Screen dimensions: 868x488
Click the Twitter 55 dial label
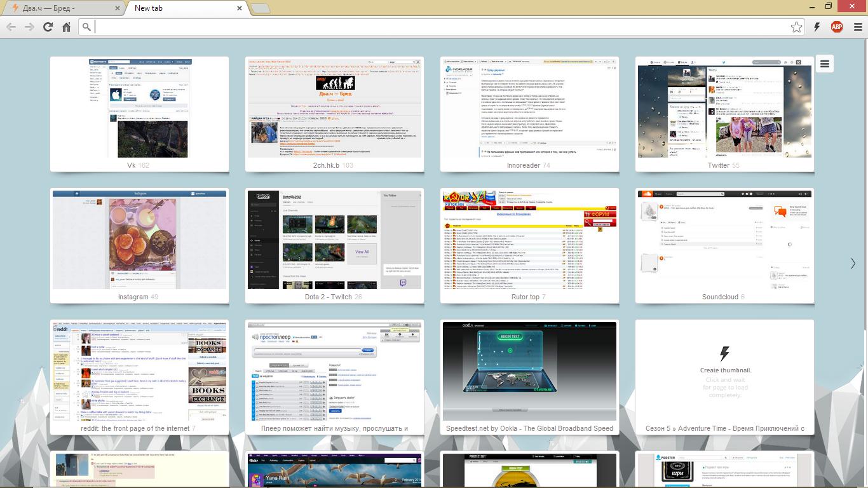pyautogui.click(x=724, y=165)
